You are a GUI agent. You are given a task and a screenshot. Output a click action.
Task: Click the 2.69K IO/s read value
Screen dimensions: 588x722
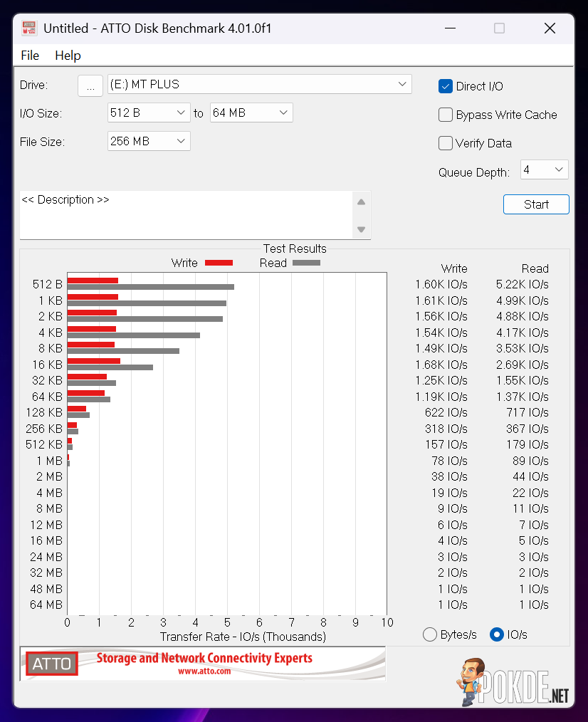[x=523, y=365]
